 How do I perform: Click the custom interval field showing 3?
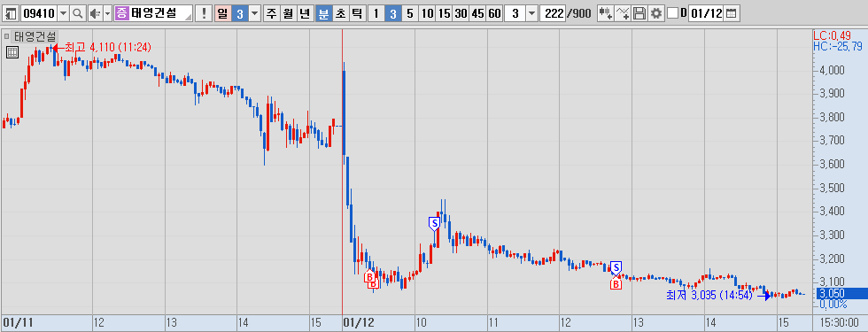pos(515,14)
